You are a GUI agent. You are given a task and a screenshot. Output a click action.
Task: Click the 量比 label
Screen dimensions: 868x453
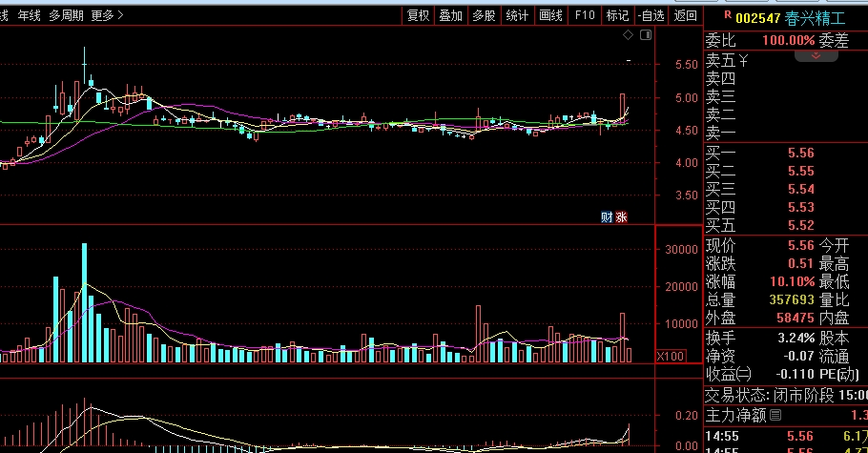coord(834,300)
